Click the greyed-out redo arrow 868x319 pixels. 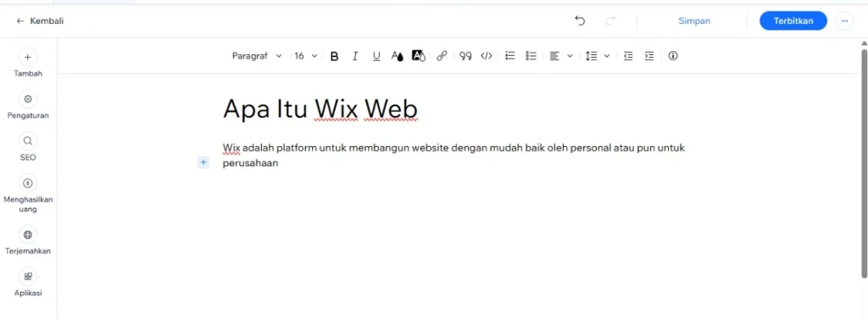pos(610,21)
